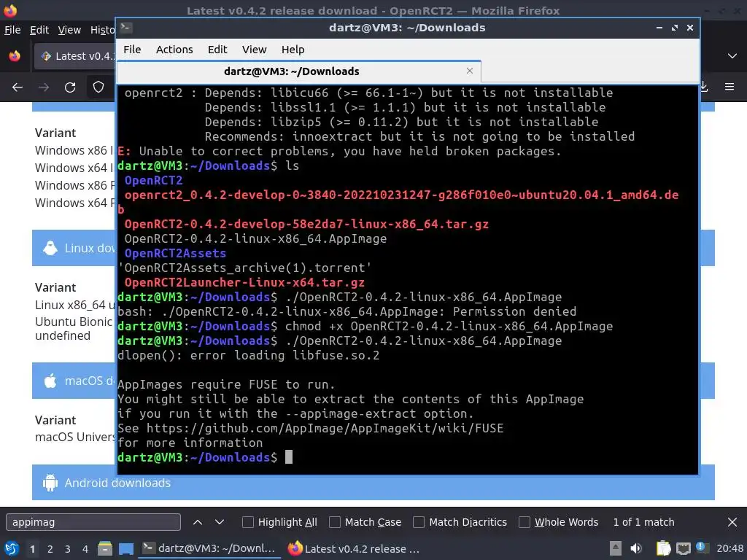Click the 'Permission denied' error line

[347, 311]
